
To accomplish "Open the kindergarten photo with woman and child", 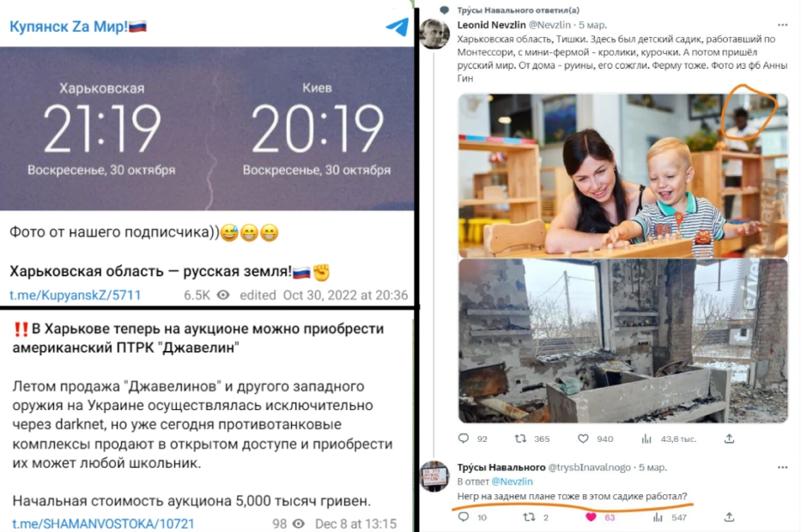I will pos(622,175).
